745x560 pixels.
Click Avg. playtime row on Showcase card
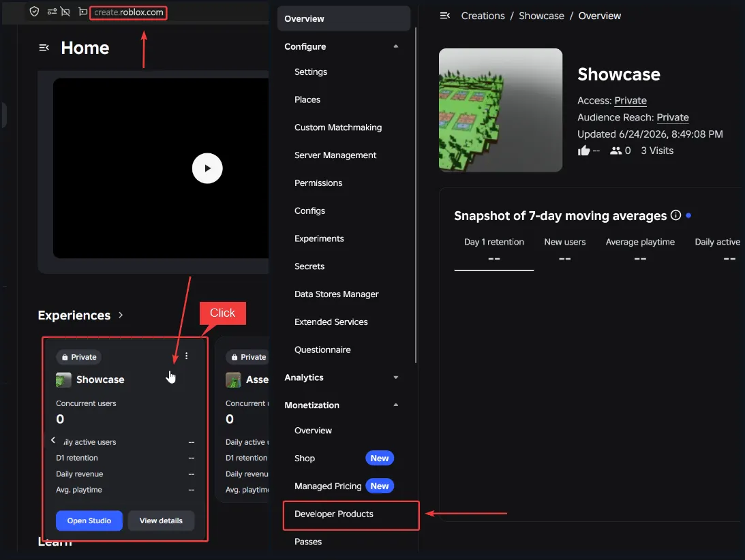(125, 490)
